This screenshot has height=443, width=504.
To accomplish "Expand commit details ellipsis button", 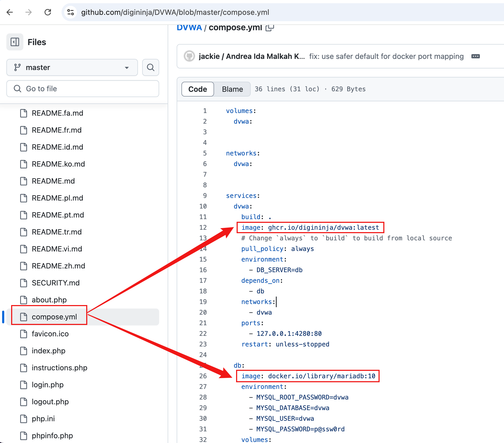I will 476,56.
